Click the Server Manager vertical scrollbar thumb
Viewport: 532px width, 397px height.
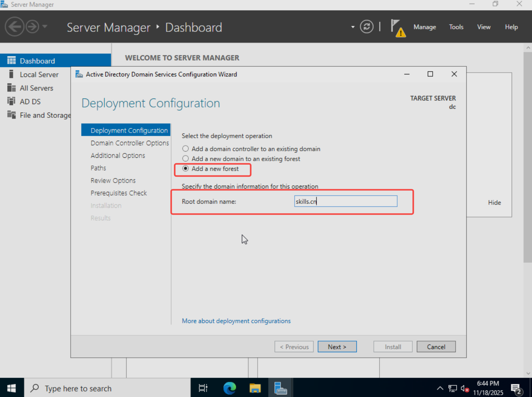pyautogui.click(x=528, y=157)
